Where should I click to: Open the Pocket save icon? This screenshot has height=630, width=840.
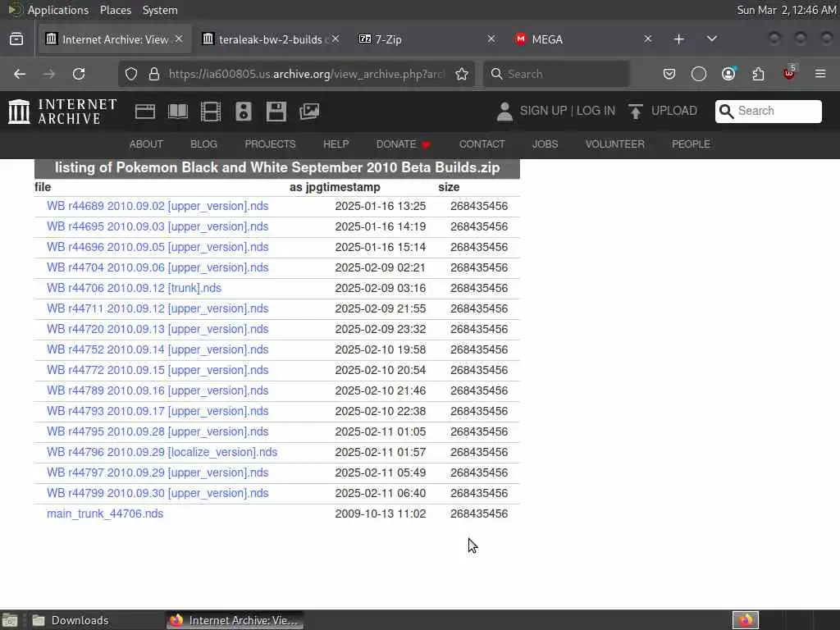tap(669, 74)
